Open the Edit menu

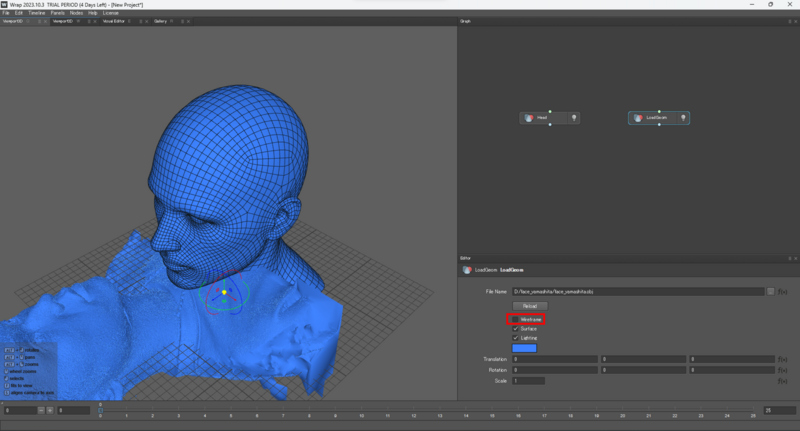18,13
